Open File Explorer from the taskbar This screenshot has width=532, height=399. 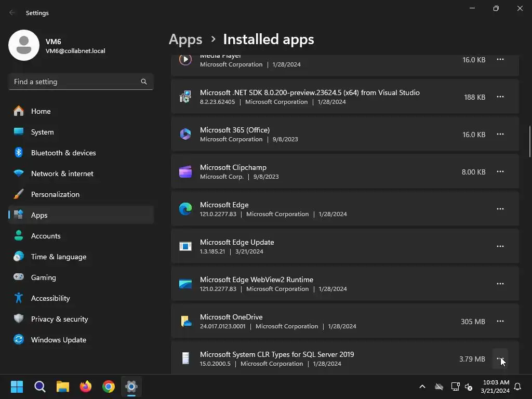pos(63,387)
